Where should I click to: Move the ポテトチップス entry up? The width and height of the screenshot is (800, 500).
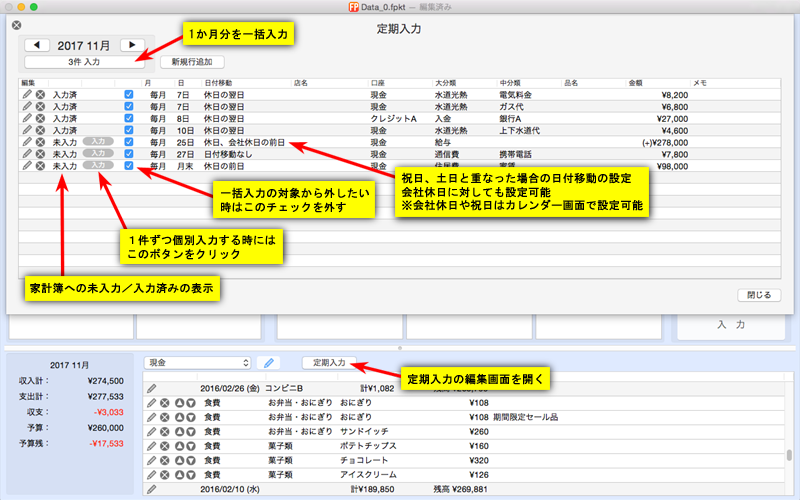(178, 446)
